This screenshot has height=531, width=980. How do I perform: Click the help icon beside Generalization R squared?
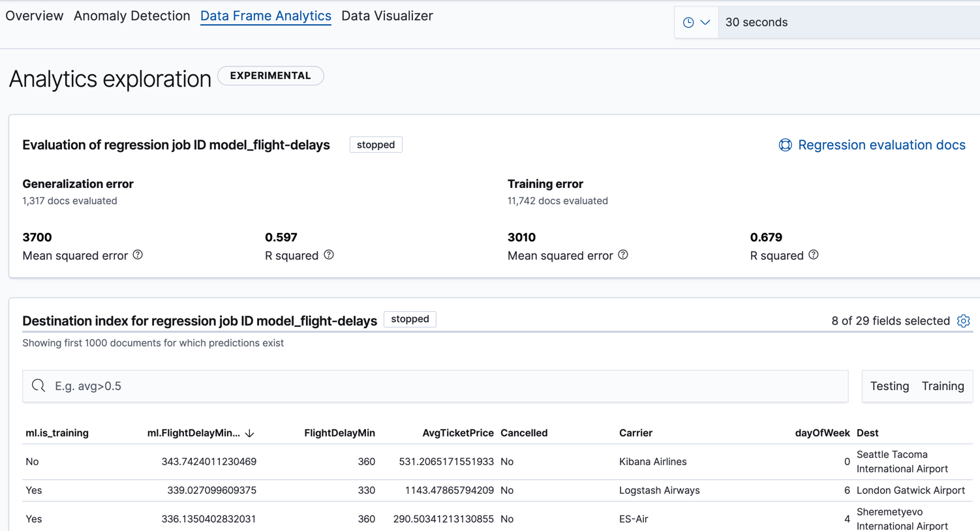click(329, 255)
